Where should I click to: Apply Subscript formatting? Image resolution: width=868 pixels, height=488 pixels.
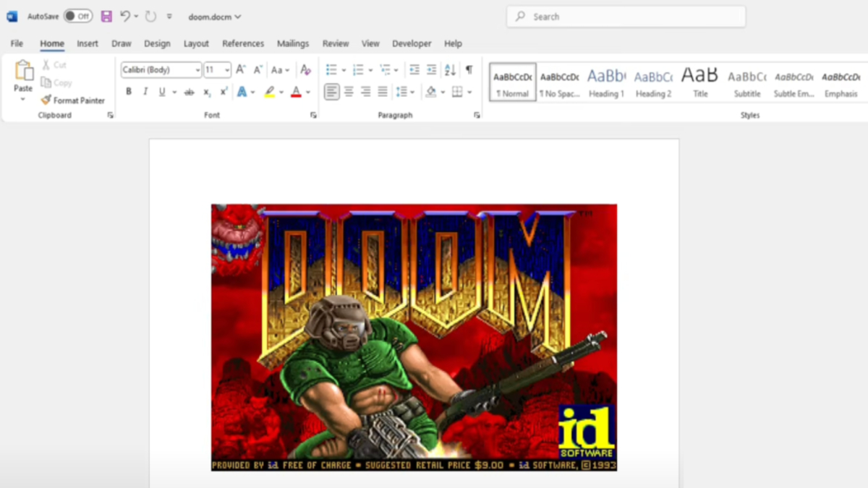coord(207,92)
